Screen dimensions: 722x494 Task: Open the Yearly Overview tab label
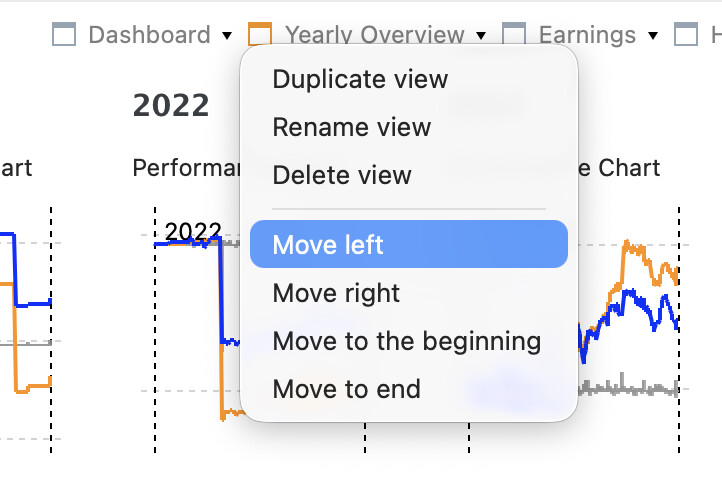[x=374, y=34]
